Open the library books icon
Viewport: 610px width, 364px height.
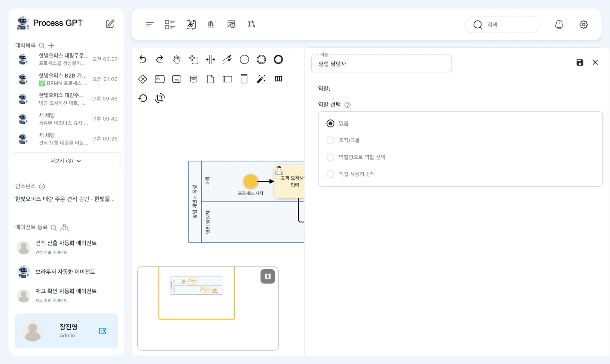211,24
